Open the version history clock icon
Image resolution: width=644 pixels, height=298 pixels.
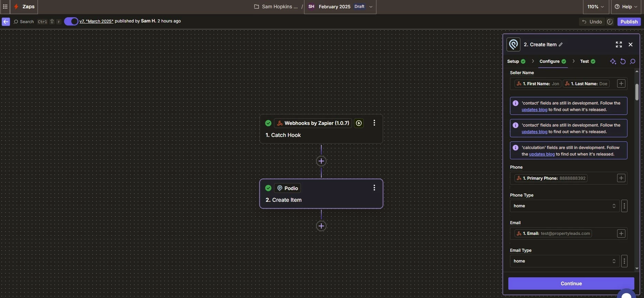[610, 21]
